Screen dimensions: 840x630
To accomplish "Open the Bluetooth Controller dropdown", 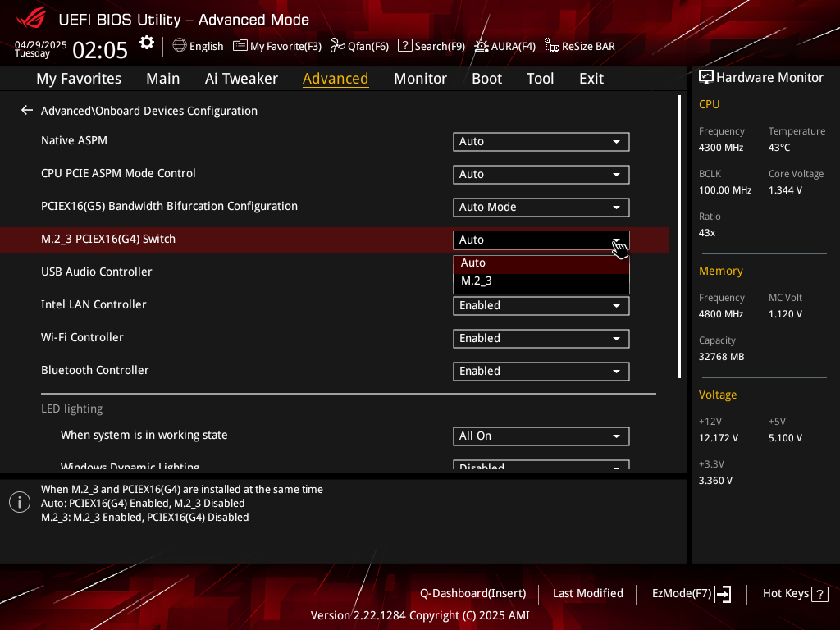I will point(541,372).
